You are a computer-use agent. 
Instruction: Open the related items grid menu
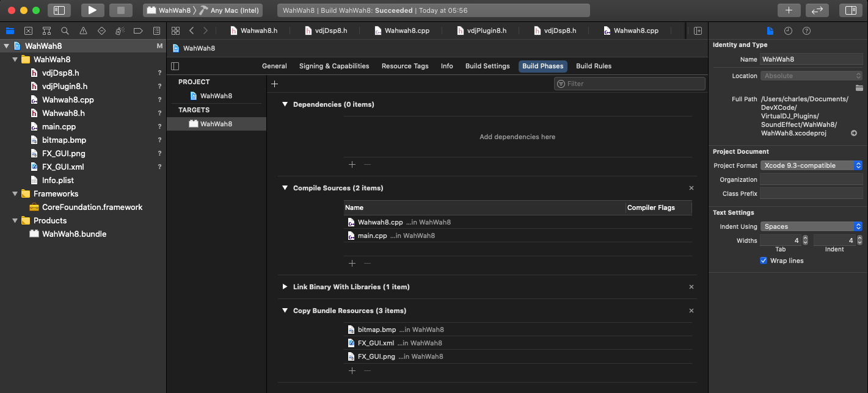coord(176,31)
